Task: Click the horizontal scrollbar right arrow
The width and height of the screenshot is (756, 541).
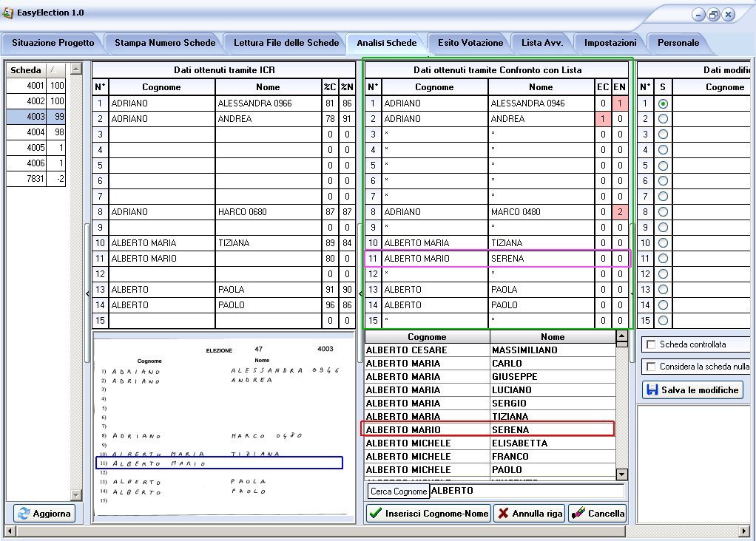Action: (746, 531)
